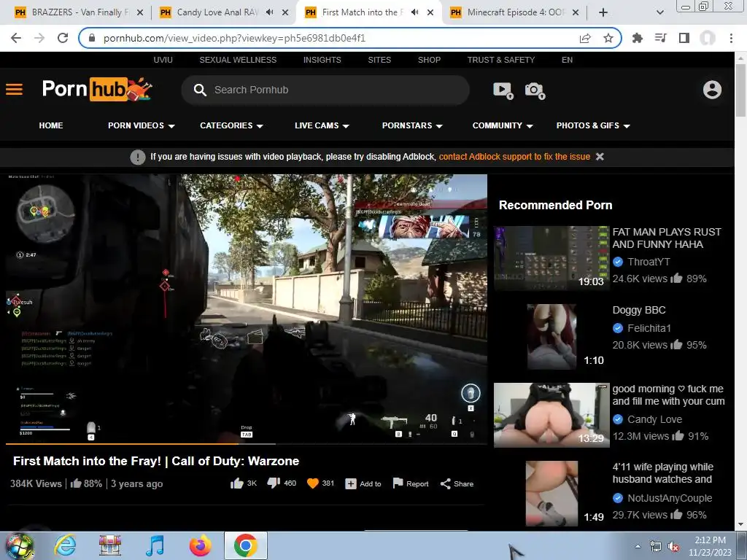Click the muted volume icon in system tray
Image resolution: width=747 pixels, height=560 pixels.
pos(673,547)
